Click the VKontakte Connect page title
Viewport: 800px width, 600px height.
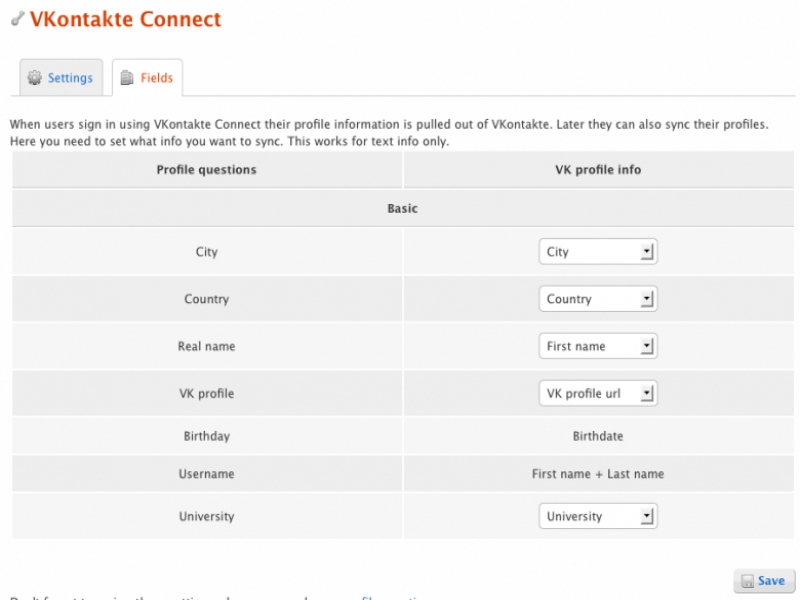(126, 19)
